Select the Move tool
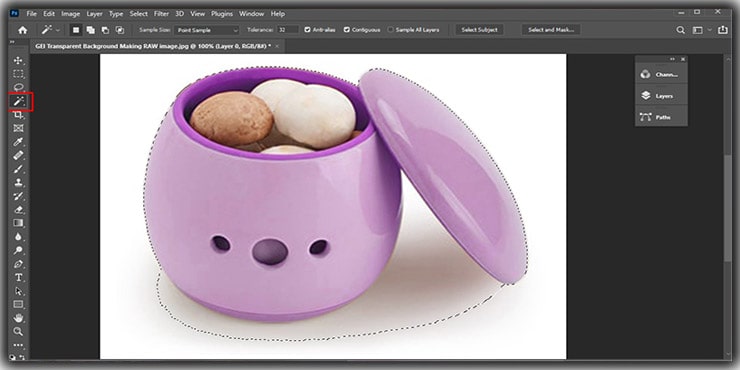The image size is (740, 370). (x=18, y=60)
